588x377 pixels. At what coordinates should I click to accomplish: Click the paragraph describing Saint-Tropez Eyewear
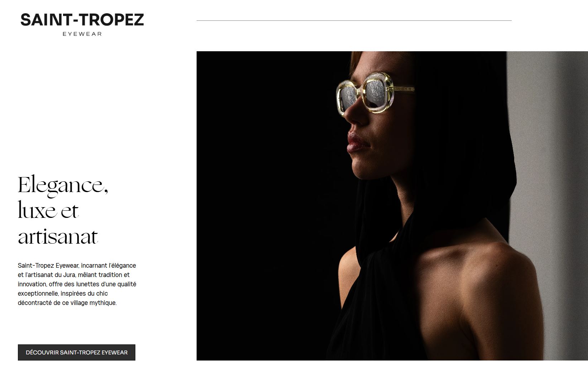tap(77, 284)
